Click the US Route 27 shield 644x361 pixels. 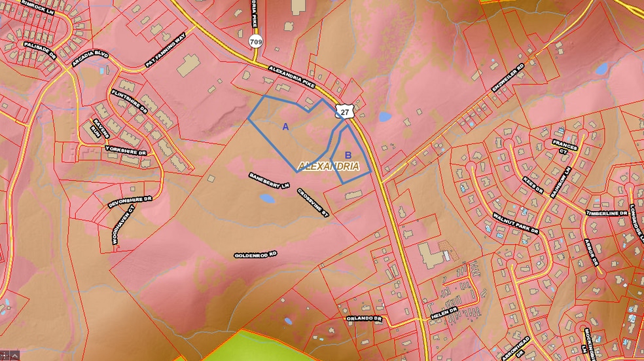344,111
